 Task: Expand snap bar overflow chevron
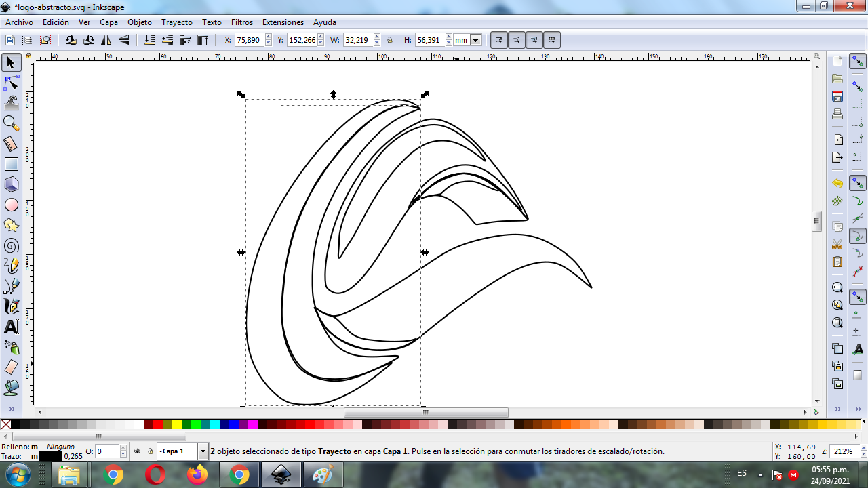click(x=858, y=409)
